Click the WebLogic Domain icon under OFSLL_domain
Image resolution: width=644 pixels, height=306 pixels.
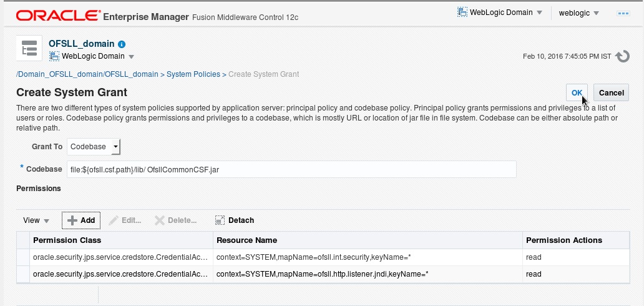54,56
